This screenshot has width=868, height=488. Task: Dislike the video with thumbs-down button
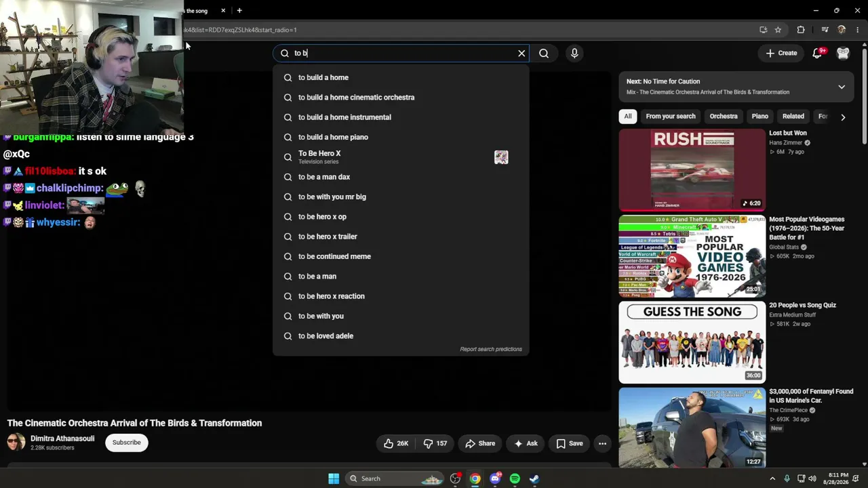[435, 443]
